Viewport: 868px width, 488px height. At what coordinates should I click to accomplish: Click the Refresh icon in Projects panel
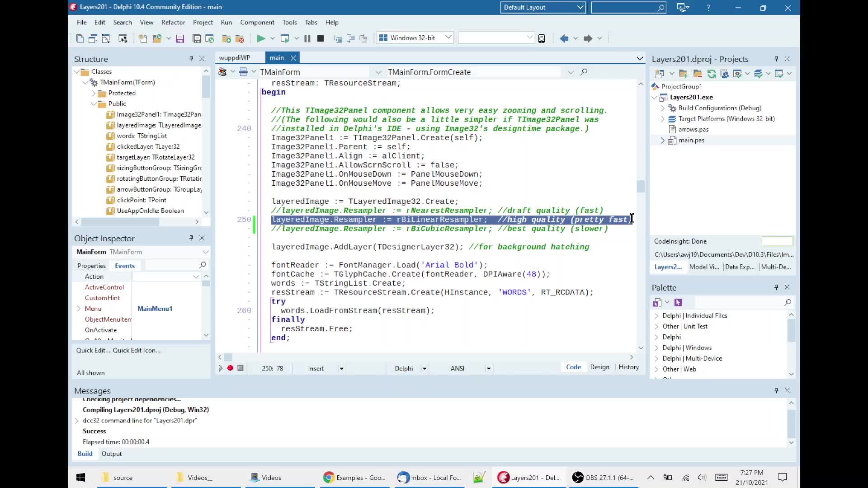712,74
